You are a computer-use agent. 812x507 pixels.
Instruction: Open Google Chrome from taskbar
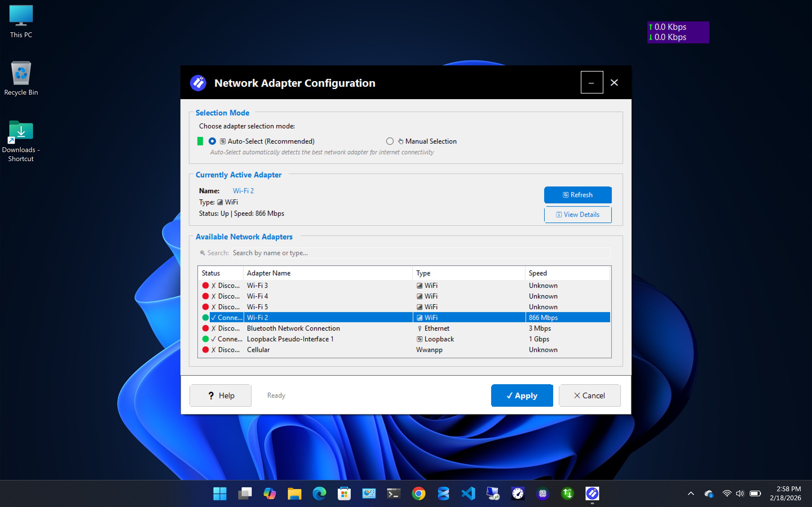tap(418, 493)
